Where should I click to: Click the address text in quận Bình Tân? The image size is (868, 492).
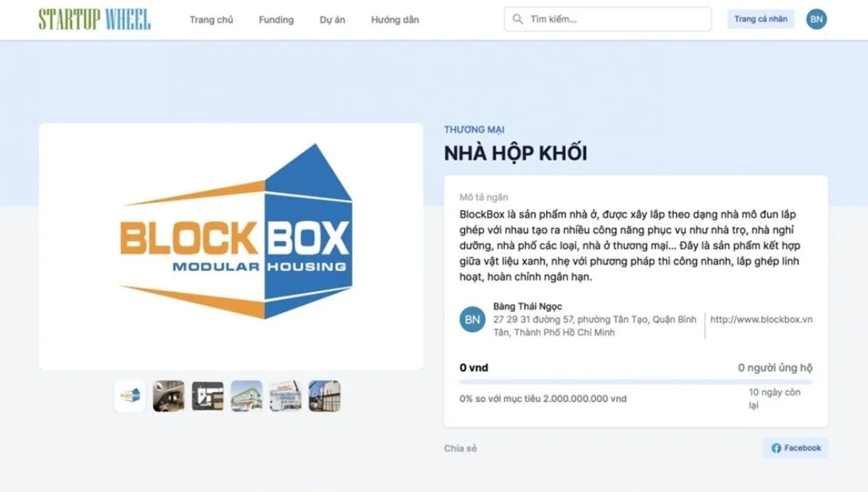594,326
